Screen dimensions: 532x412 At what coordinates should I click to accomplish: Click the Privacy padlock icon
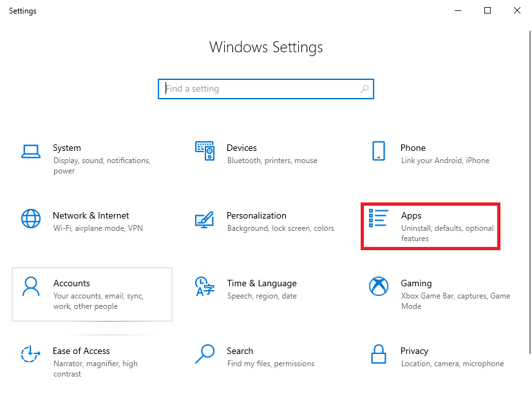tap(378, 354)
